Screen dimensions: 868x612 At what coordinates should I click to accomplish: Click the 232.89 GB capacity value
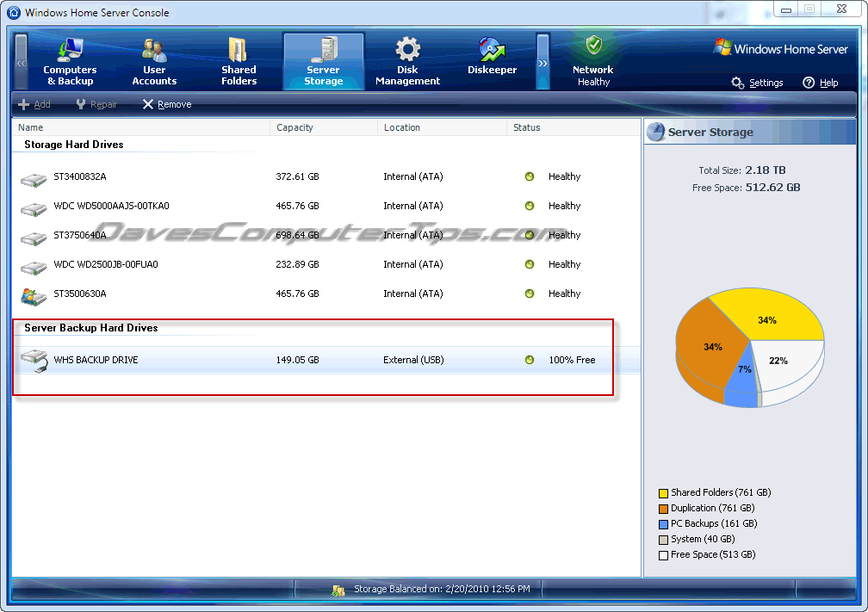click(x=297, y=264)
